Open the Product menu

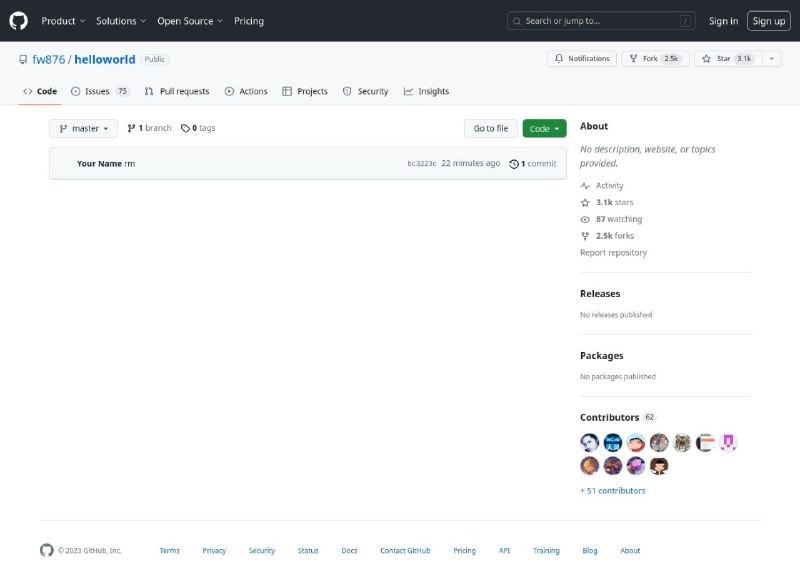[x=63, y=21]
